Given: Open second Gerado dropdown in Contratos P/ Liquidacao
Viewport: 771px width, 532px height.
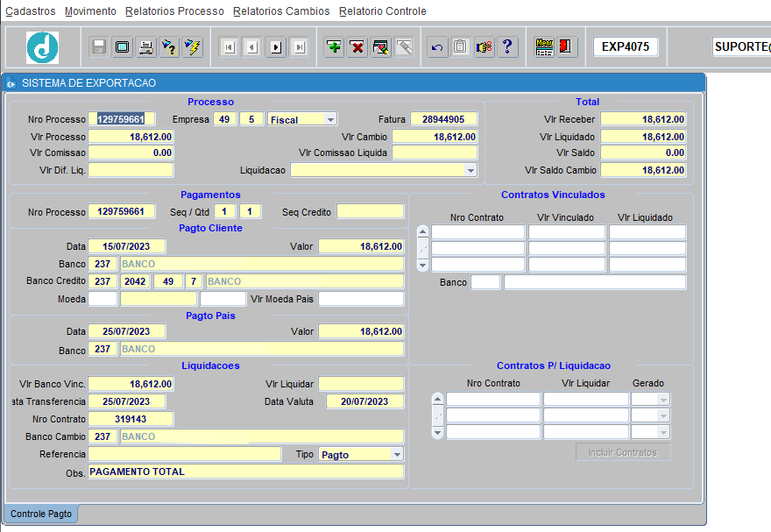Looking at the screenshot, I should click(x=663, y=416).
